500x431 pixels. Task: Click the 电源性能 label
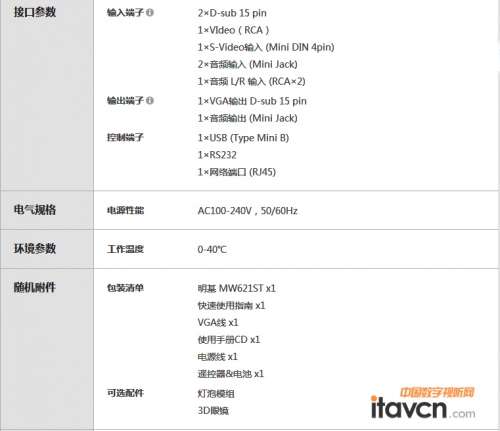(125, 210)
